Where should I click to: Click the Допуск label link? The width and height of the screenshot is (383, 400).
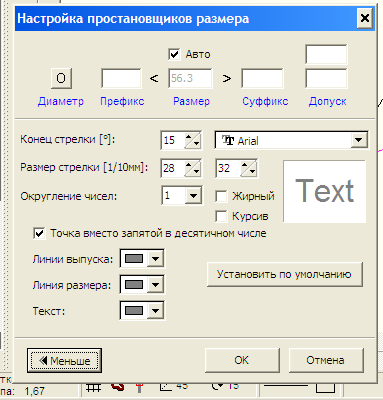point(327,101)
